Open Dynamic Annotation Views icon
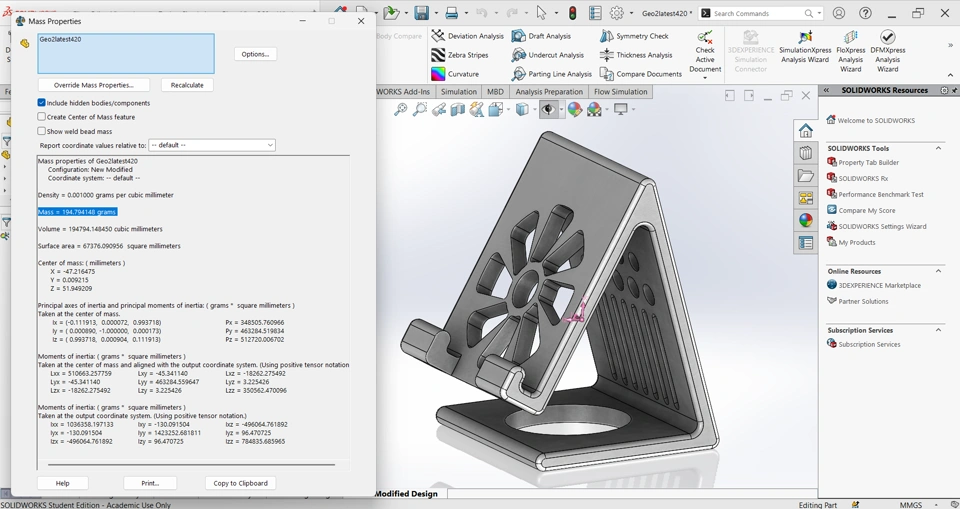Image resolution: width=960 pixels, height=509 pixels. click(476, 110)
